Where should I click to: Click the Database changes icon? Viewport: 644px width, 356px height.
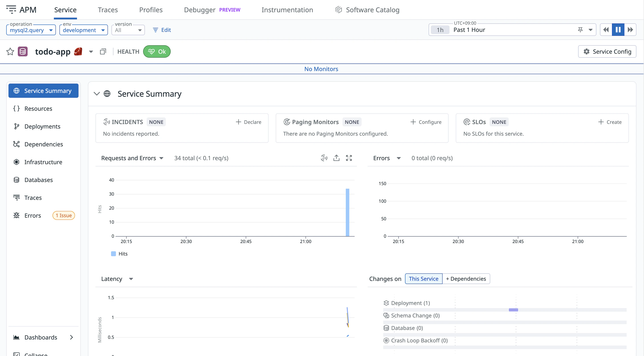click(x=386, y=328)
